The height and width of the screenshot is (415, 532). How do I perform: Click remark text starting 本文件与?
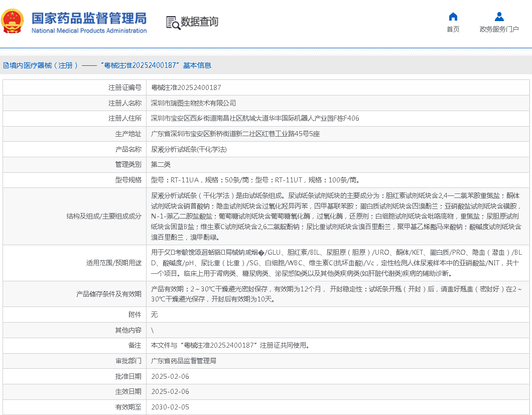pos(230,345)
